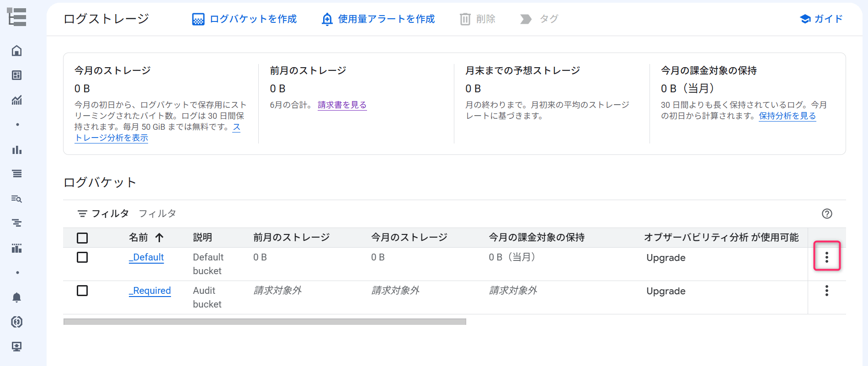Open the bell alerting icon in sidebar
Screen dimensions: 868x366
(x=17, y=297)
